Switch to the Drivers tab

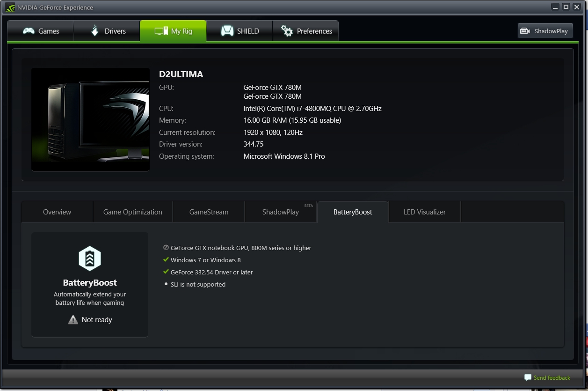click(107, 31)
